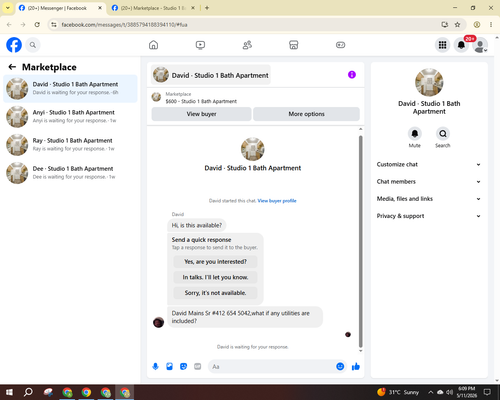Send a thumbs-up like
500x400 pixels.
[356, 367]
